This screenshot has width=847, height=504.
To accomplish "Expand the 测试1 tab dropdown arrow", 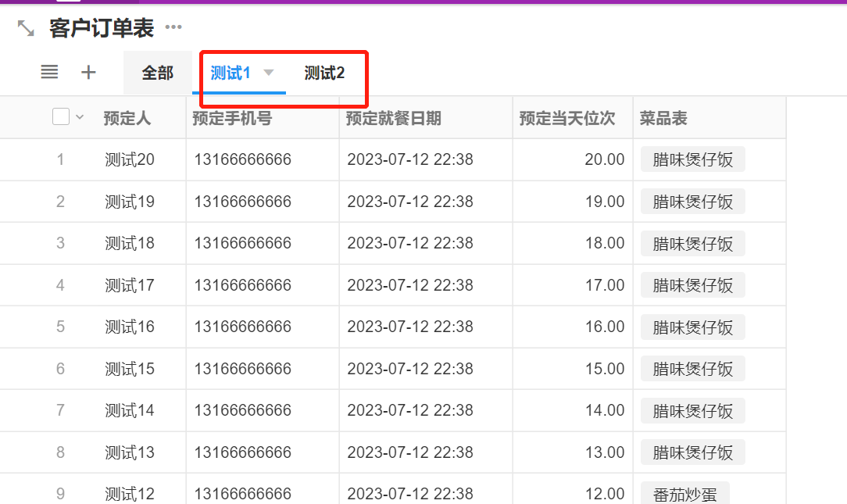I will 269,73.
